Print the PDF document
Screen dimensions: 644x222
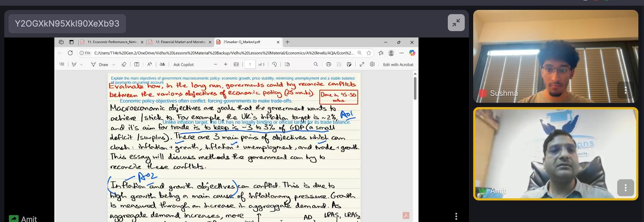pos(329,64)
